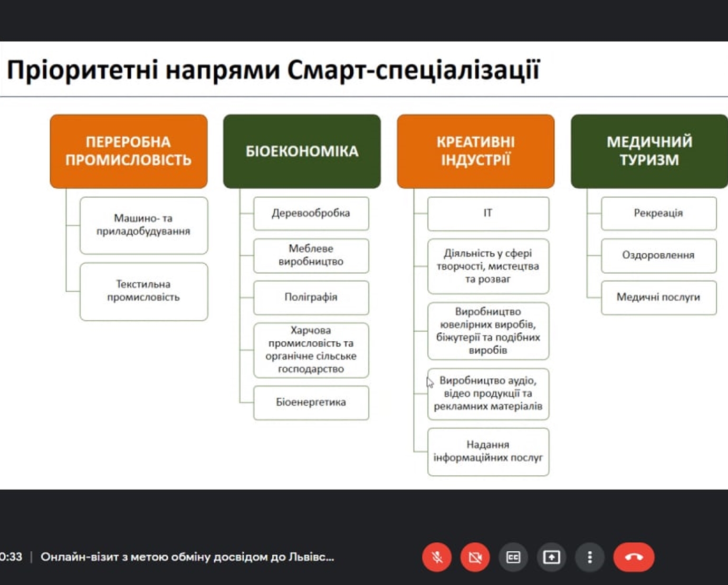Click the 'Меблеве виробництво' box

click(x=311, y=255)
